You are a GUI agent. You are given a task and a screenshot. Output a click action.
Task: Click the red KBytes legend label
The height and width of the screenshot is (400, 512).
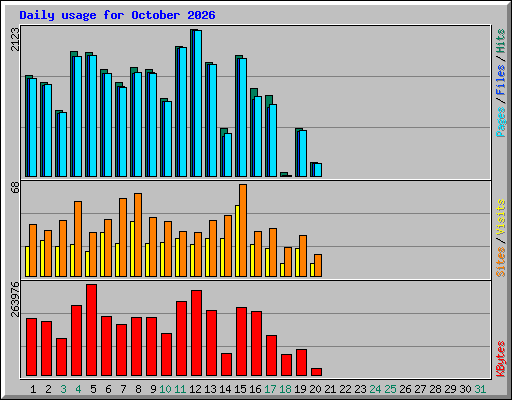[501, 359]
